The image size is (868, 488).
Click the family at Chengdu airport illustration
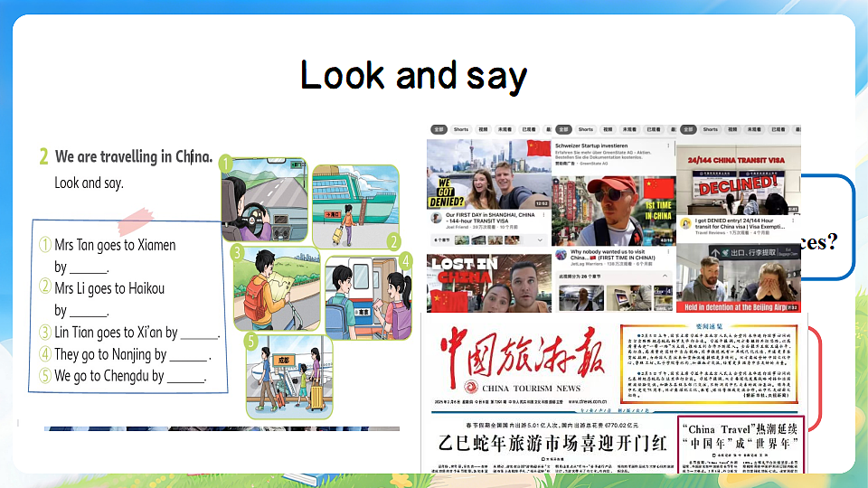click(289, 377)
